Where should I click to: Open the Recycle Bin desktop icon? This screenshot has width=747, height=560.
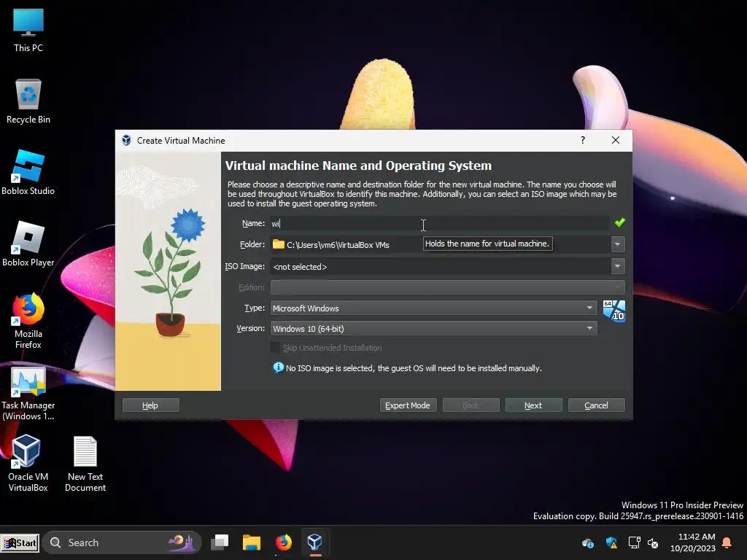click(28, 101)
